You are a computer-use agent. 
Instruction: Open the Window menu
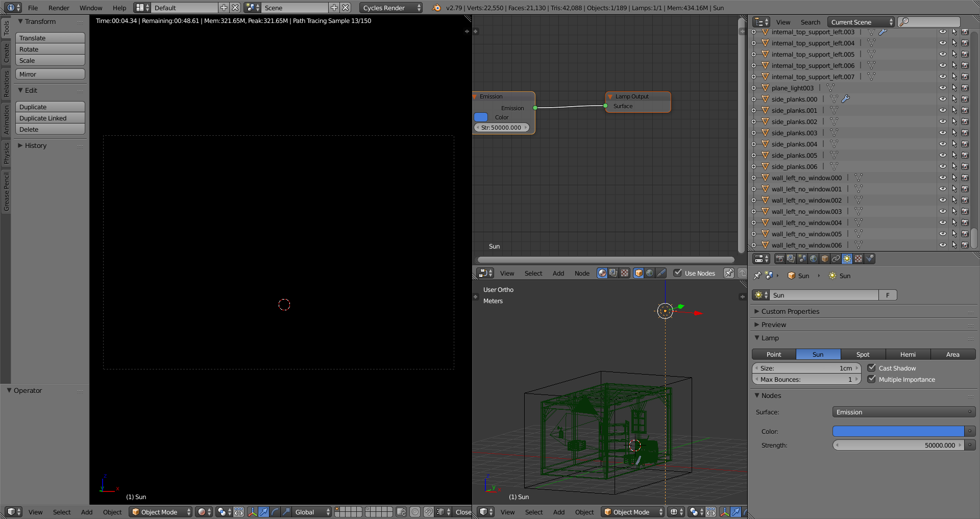tap(91, 8)
